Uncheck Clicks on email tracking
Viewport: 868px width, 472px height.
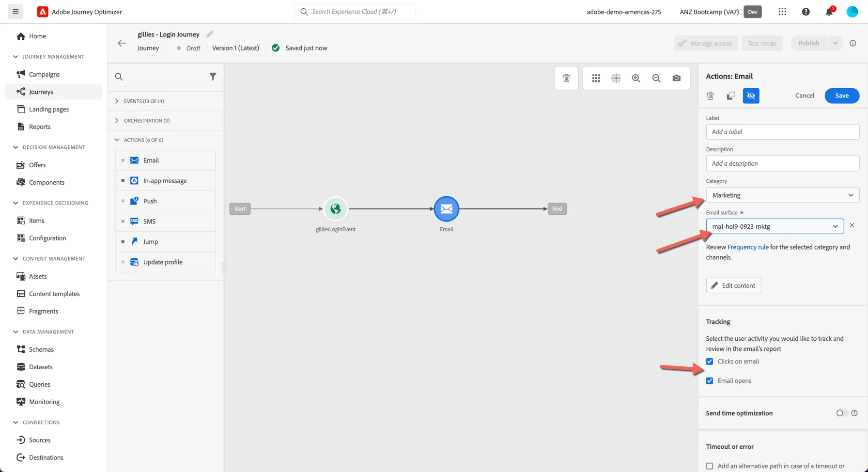pos(710,362)
